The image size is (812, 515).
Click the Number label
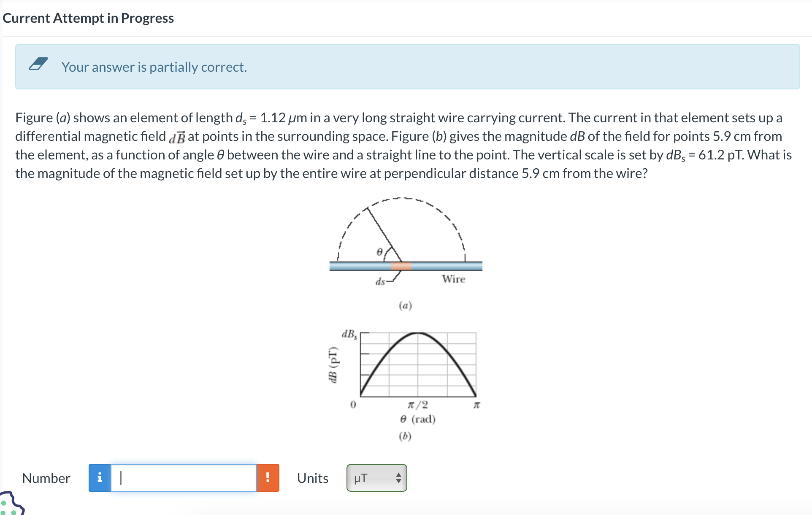coord(46,478)
